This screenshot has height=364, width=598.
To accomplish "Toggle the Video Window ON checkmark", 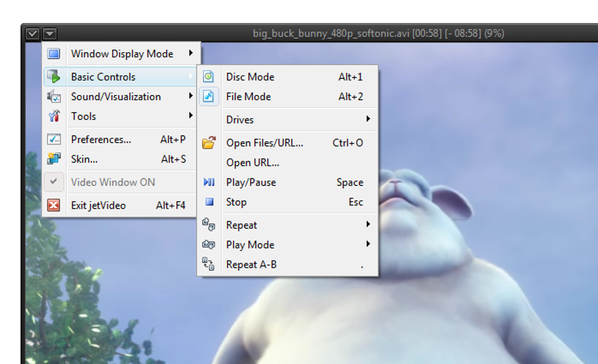I will tap(54, 182).
